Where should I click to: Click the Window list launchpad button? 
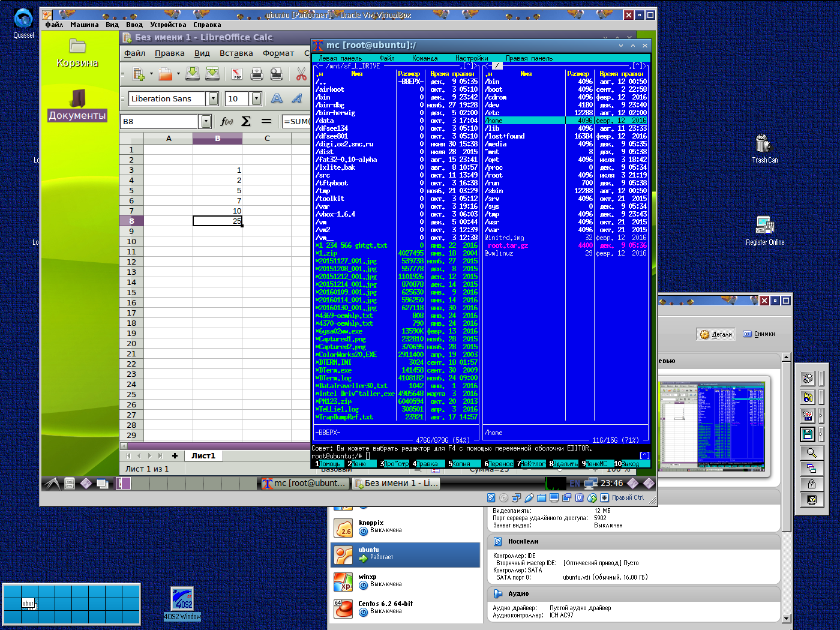811,468
